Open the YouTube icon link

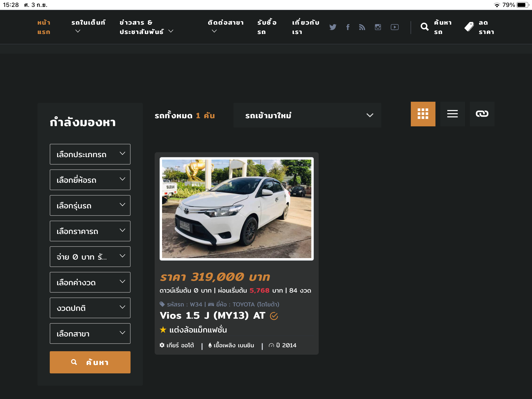pyautogui.click(x=395, y=27)
